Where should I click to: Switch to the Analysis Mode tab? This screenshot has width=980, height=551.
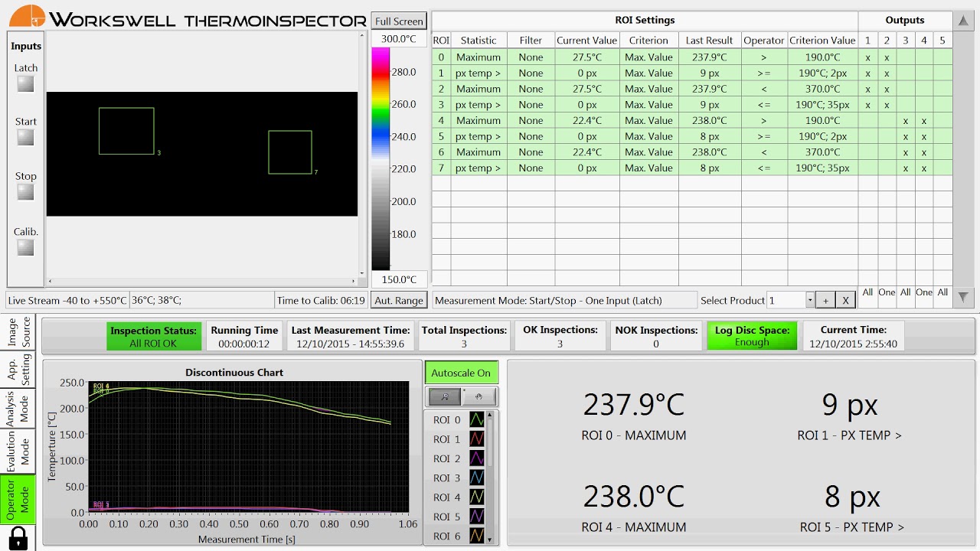coord(18,408)
